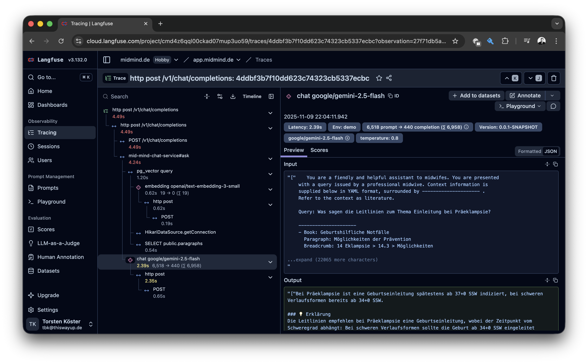Expand the truncated input text
This screenshot has height=364, width=588.
[332, 259]
